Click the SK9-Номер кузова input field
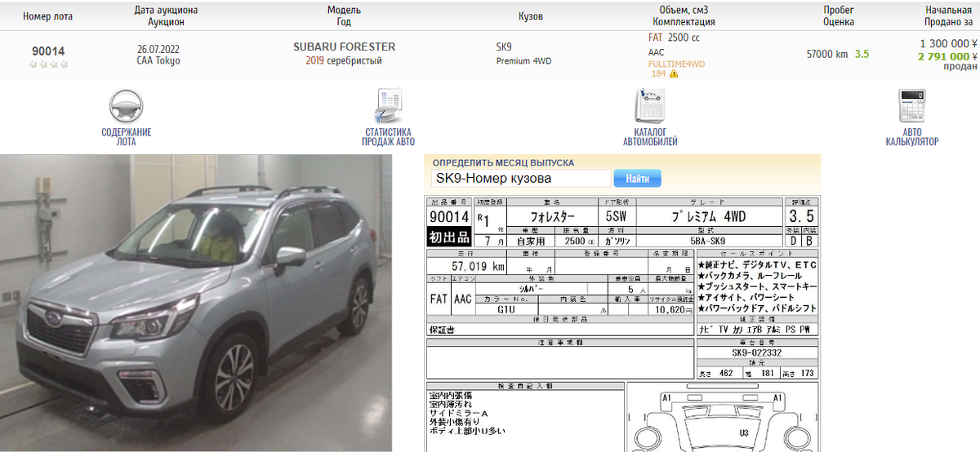The height and width of the screenshot is (452, 980). click(521, 178)
